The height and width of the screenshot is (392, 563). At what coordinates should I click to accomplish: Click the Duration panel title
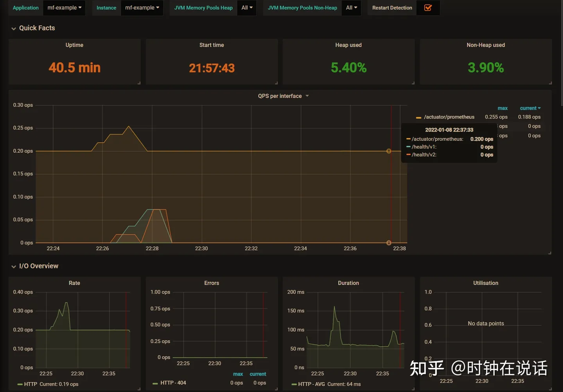pyautogui.click(x=348, y=283)
